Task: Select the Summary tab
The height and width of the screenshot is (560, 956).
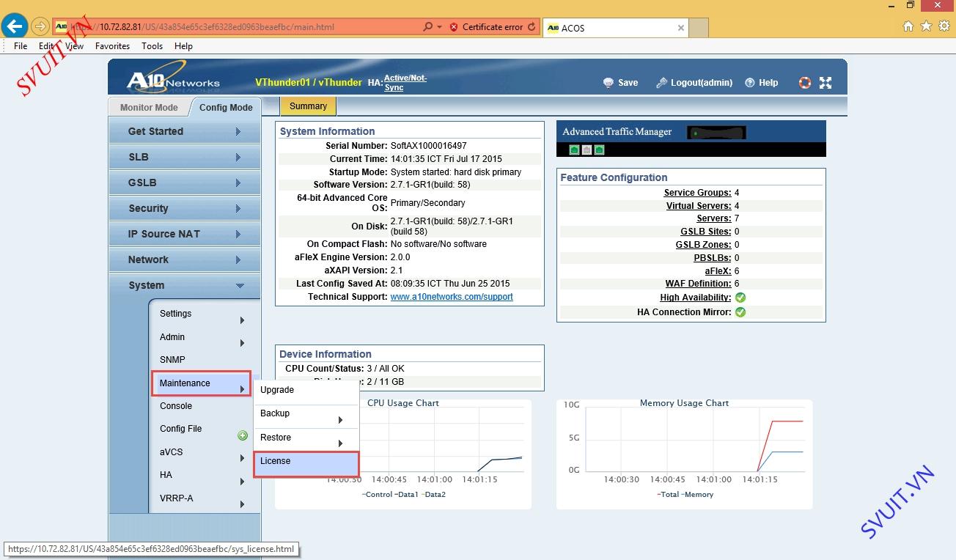Action: pyautogui.click(x=308, y=106)
